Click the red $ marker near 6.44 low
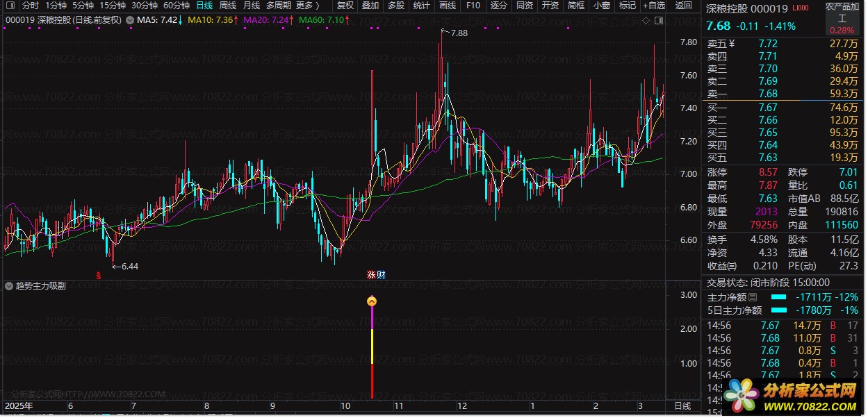 [98, 276]
